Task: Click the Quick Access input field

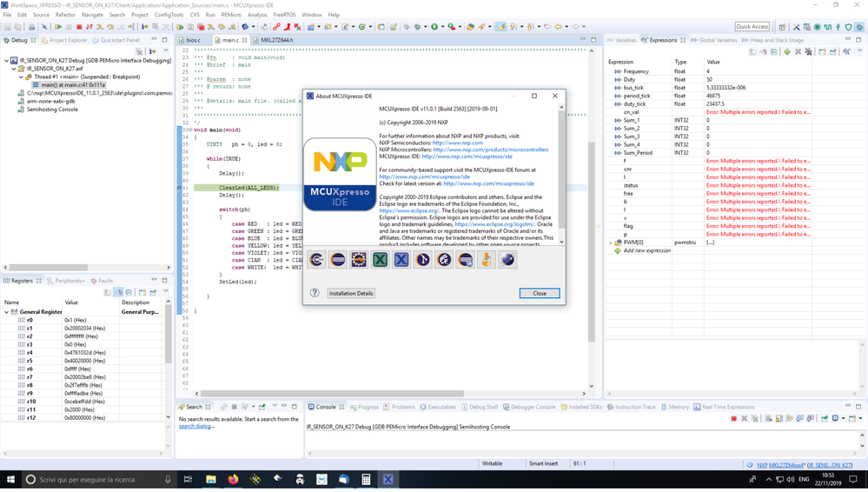Action: coord(752,27)
